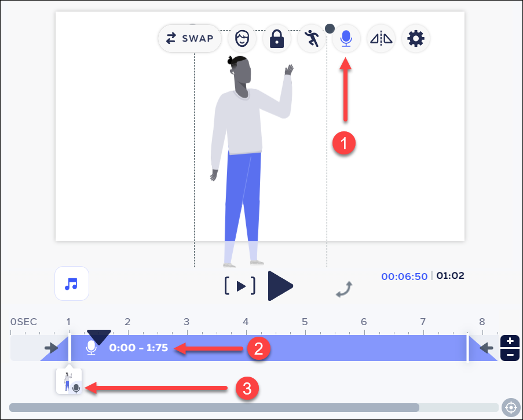Image resolution: width=523 pixels, height=420 pixels.
Task: Zoom out the timeline with minus button
Action: (x=509, y=353)
